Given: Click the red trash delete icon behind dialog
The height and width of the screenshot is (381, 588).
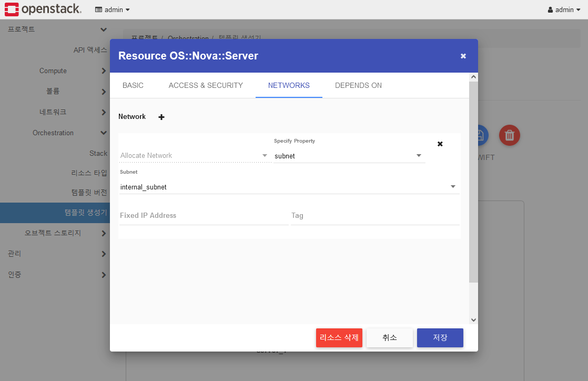Looking at the screenshot, I should point(509,135).
